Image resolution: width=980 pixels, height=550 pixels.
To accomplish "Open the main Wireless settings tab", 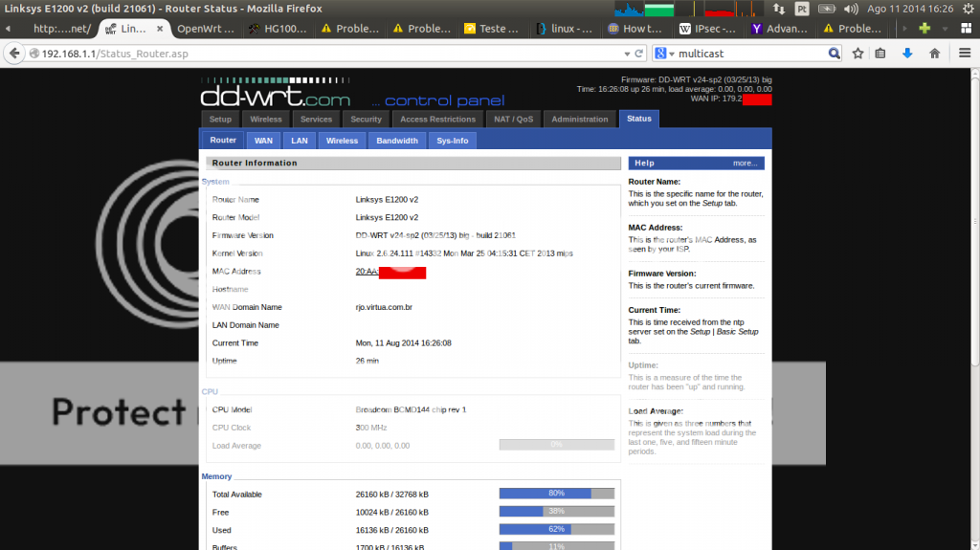I will click(266, 120).
